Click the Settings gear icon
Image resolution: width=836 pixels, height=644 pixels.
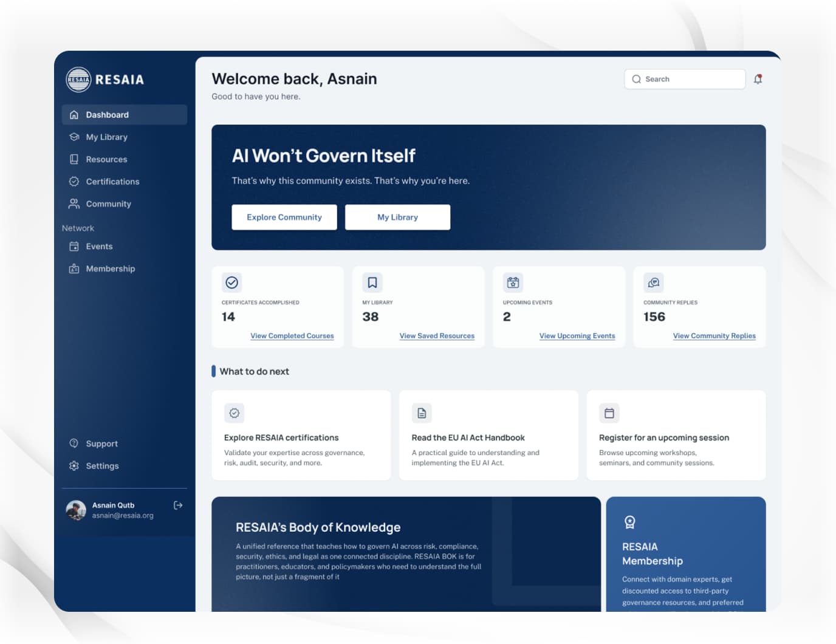pos(74,466)
